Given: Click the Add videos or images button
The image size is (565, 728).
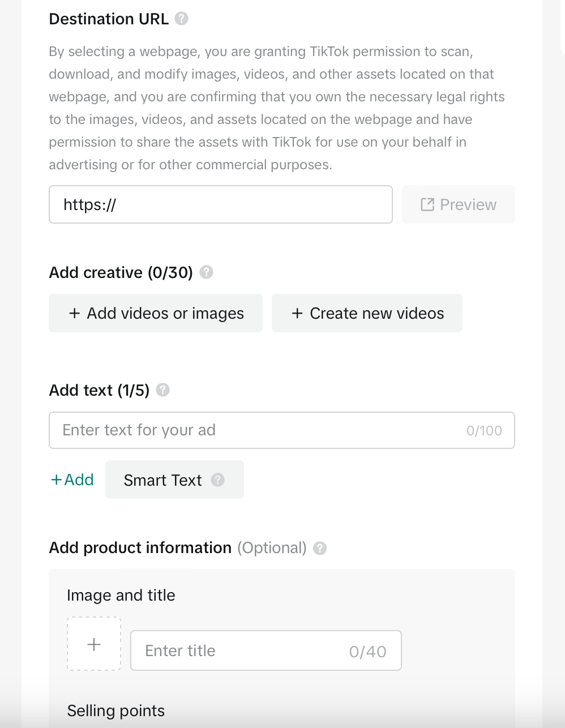Looking at the screenshot, I should (x=156, y=313).
